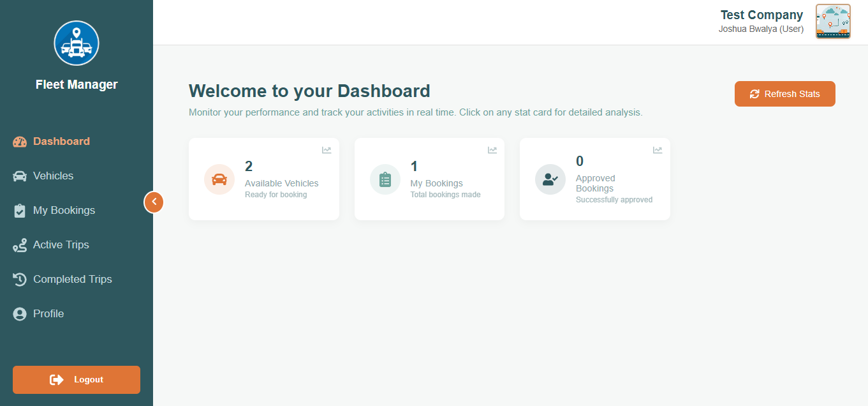Click the Profile person icon
The width and height of the screenshot is (868, 406).
18,313
